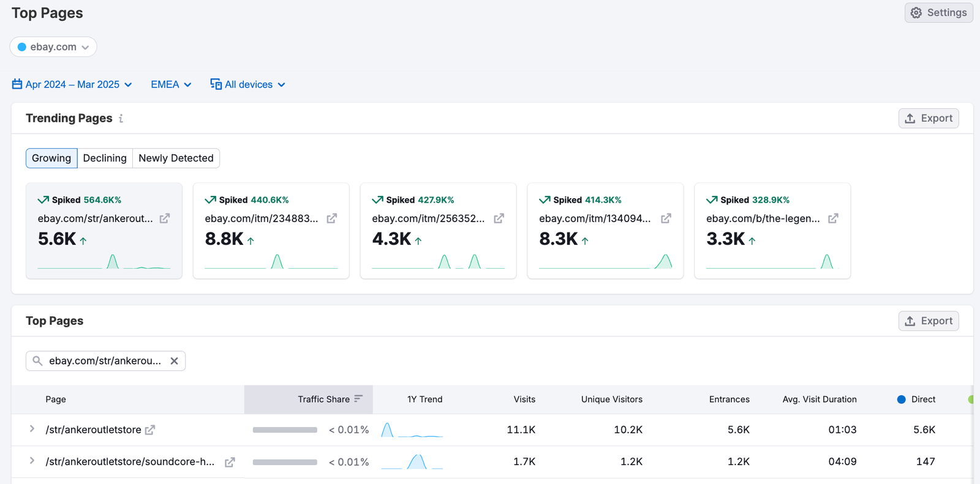Select the Growing tab

pyautogui.click(x=51, y=158)
